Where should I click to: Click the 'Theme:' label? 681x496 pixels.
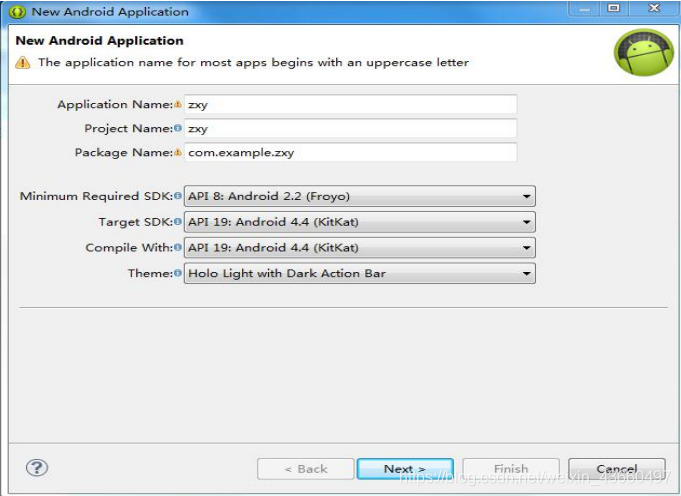pos(150,273)
